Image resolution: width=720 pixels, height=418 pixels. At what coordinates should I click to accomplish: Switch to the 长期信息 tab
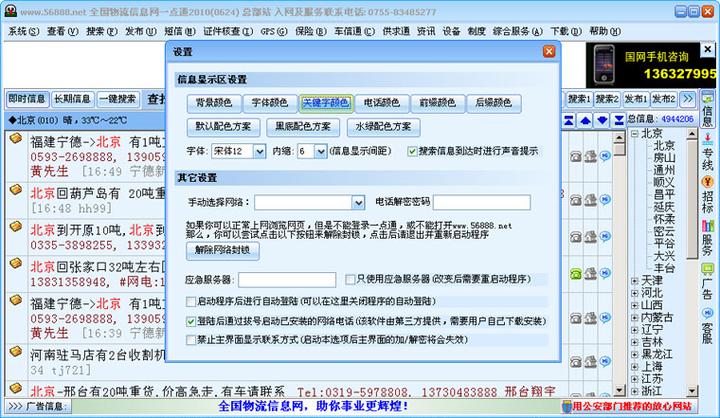(73, 99)
